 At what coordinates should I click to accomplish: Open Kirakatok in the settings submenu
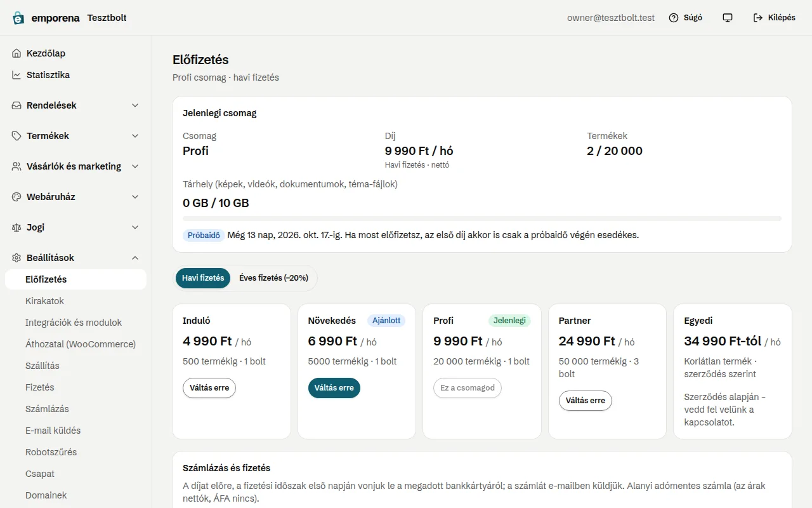(x=75, y=301)
